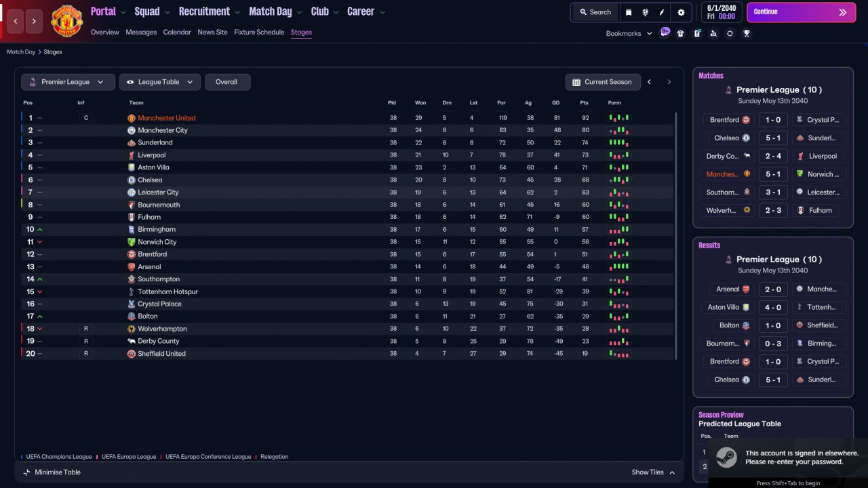The image size is (868, 488).
Task: Click the Steam logo in the notification
Action: [726, 457]
